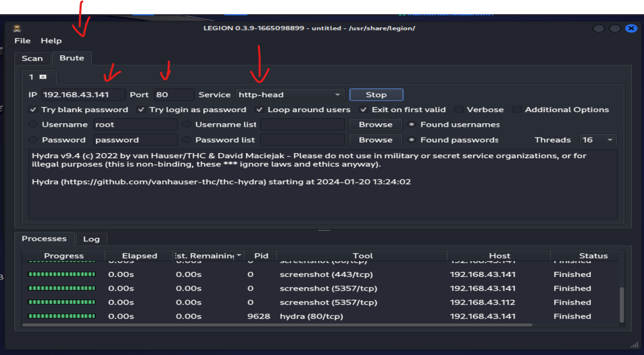The width and height of the screenshot is (644, 355).
Task: Click Browse next to Password list
Action: 375,140
